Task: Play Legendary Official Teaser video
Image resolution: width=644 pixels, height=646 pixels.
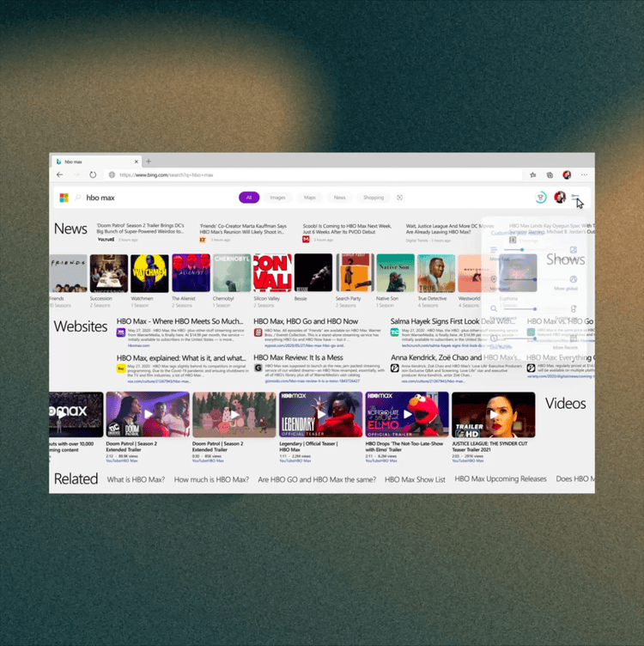Action: (x=321, y=414)
